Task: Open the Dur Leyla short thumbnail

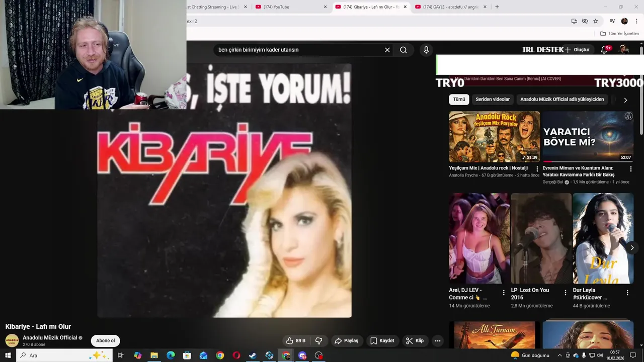Action: [x=603, y=238]
